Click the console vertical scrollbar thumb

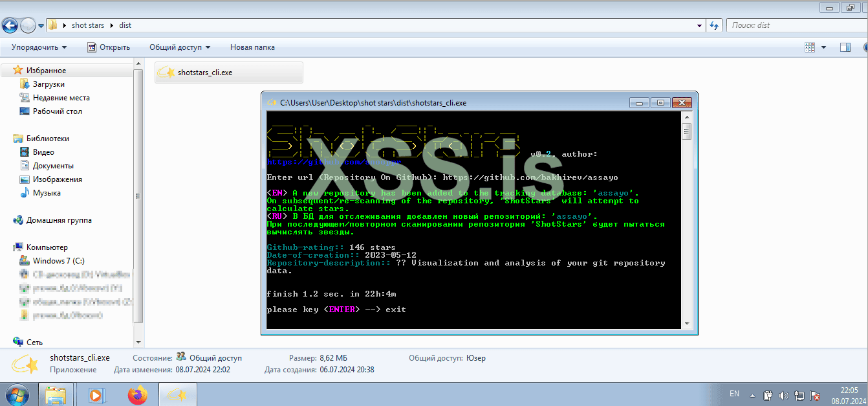(x=686, y=131)
